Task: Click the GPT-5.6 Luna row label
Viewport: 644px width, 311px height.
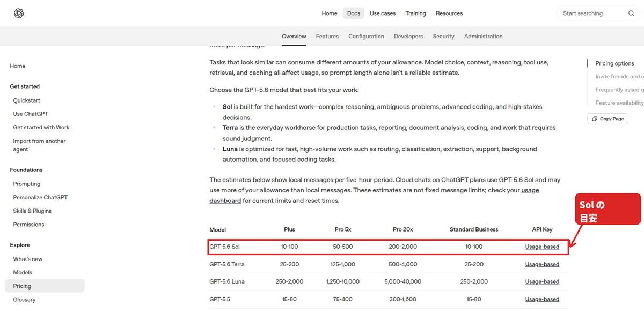Action: pyautogui.click(x=227, y=281)
